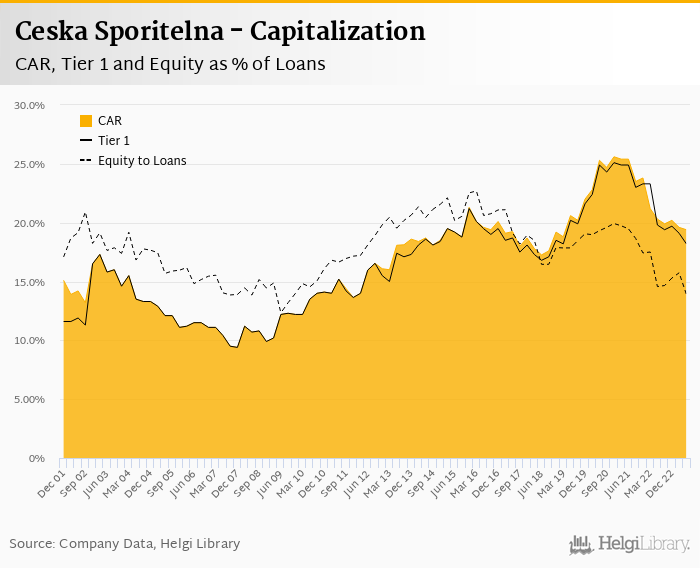
Task: Click the 30.0% y-axis label
Action: coord(29,105)
